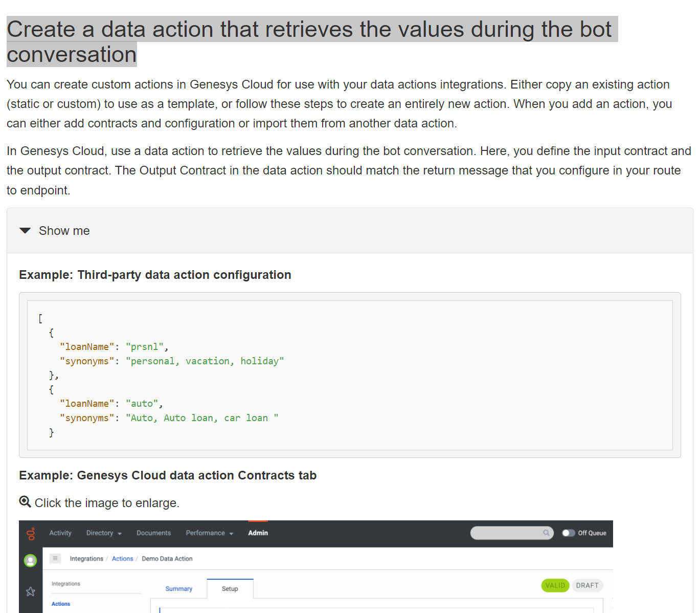Switch to the Setup tab
This screenshot has height=613, width=700.
[230, 589]
